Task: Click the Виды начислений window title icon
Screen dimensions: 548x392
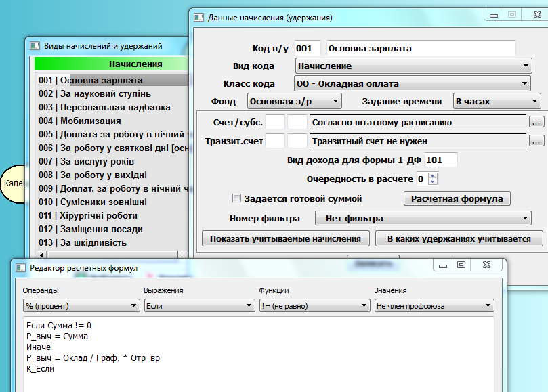Action: coord(35,46)
